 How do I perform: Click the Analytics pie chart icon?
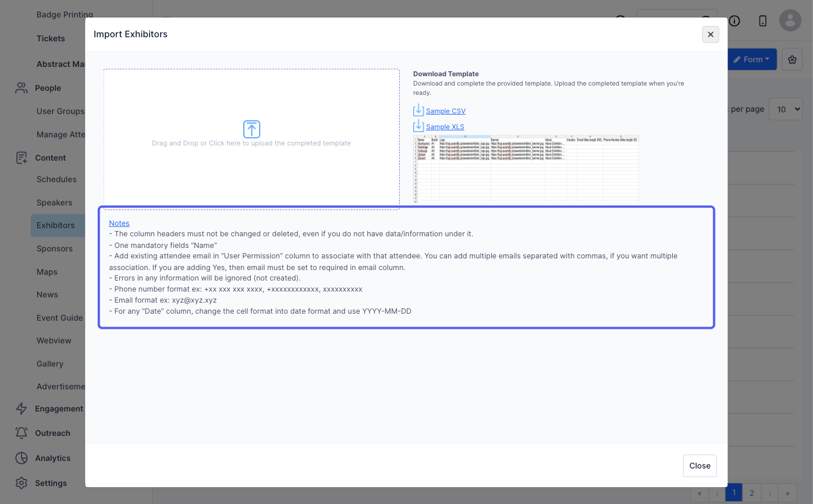coord(22,458)
